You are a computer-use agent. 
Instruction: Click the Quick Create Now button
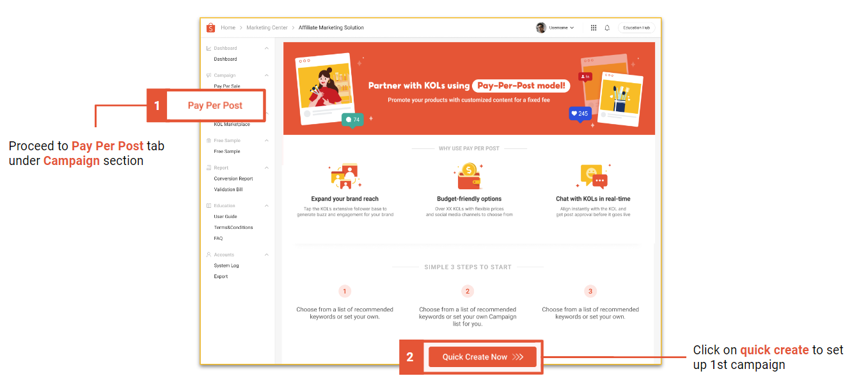click(482, 357)
